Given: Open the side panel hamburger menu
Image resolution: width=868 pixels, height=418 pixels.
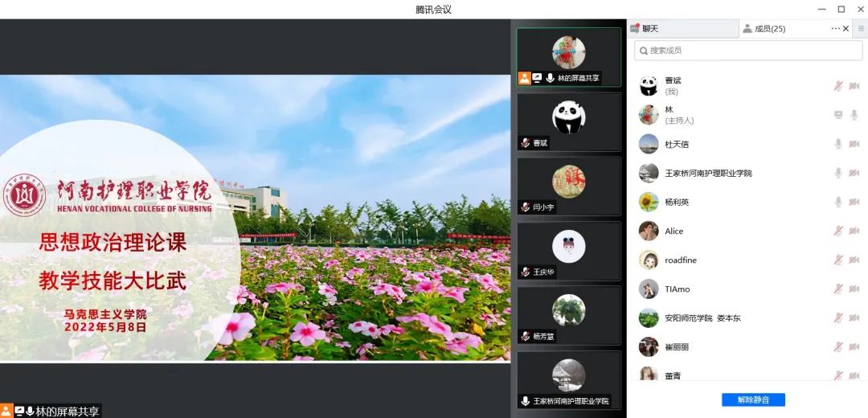Looking at the screenshot, I should 861,29.
